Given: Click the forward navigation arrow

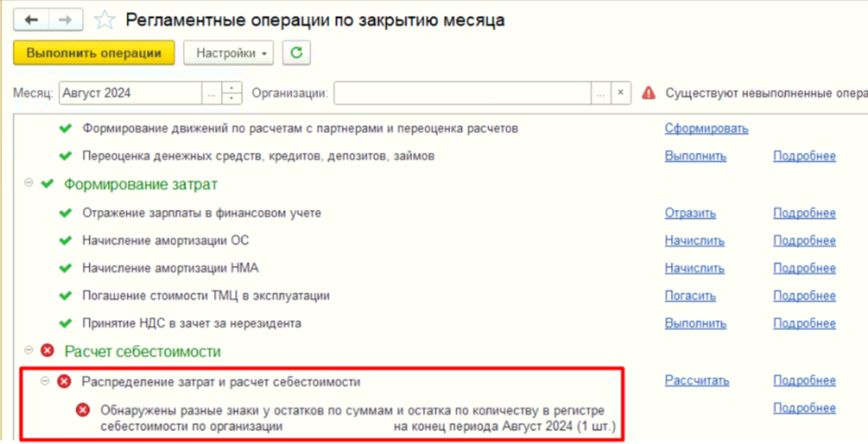Looking at the screenshot, I should 66,20.
